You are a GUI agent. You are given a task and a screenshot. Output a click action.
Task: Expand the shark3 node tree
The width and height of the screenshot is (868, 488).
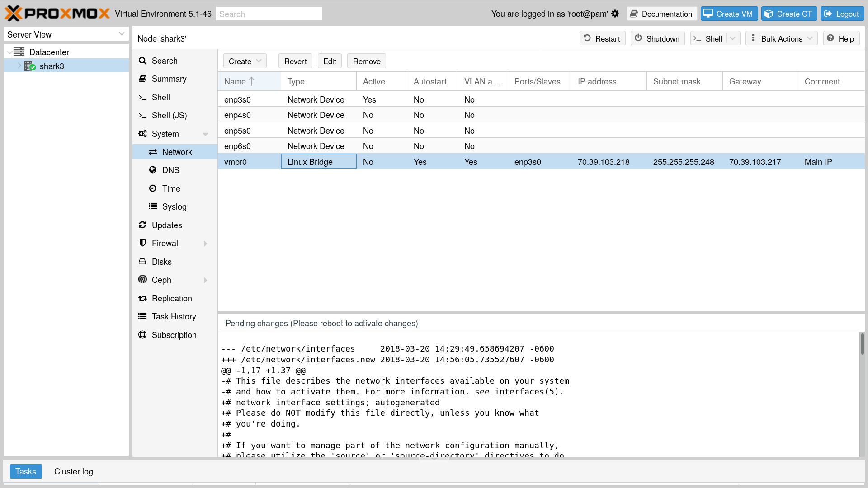[19, 66]
